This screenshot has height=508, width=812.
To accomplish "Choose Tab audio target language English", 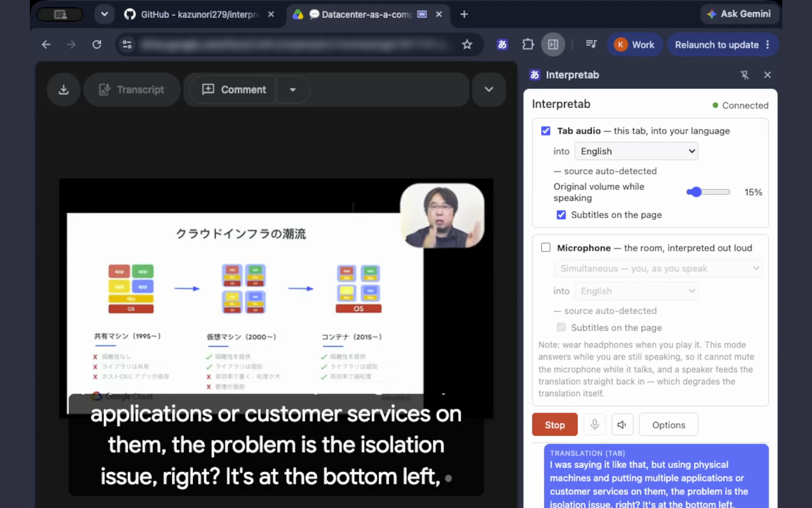I will pyautogui.click(x=636, y=151).
